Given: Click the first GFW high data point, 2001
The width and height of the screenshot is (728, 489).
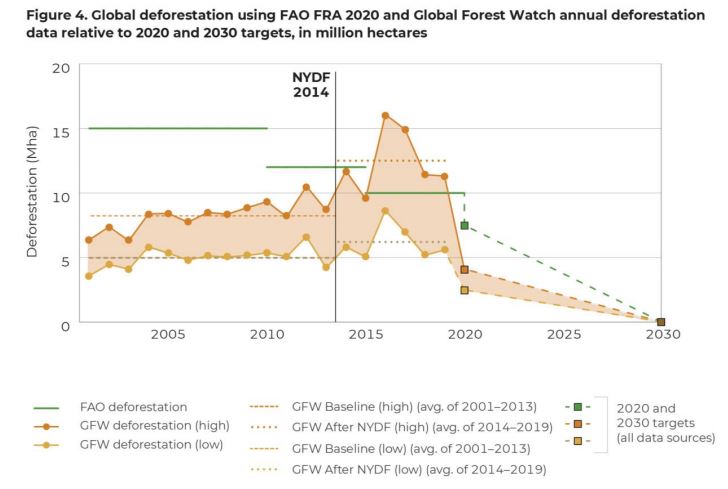Looking at the screenshot, I should [89, 240].
